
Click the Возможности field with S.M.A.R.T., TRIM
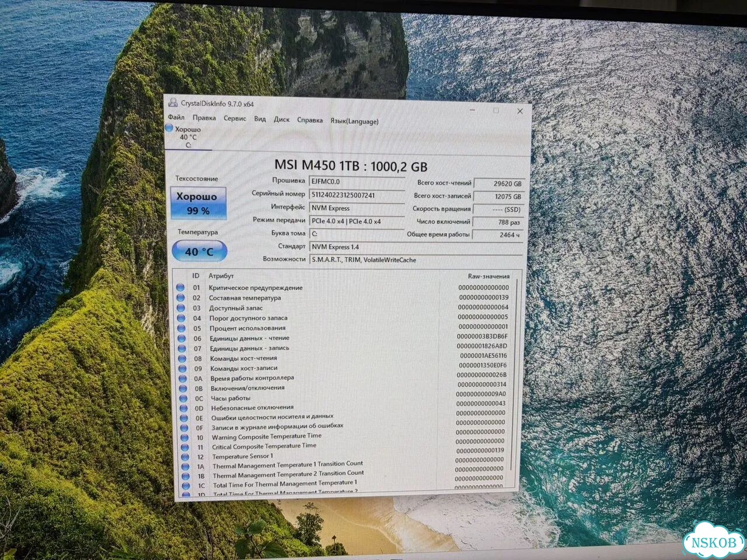point(416,260)
